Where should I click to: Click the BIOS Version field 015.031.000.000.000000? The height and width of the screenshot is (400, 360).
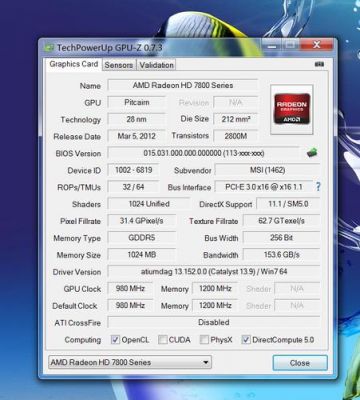(x=204, y=153)
